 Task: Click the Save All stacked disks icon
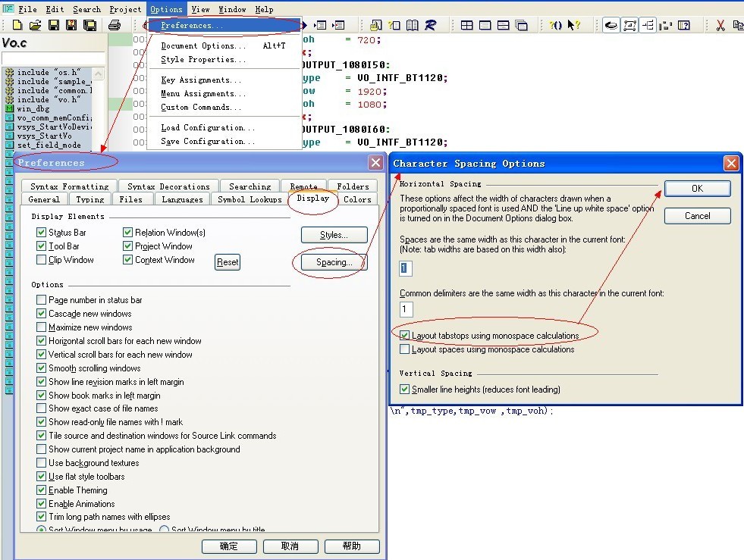[x=89, y=25]
